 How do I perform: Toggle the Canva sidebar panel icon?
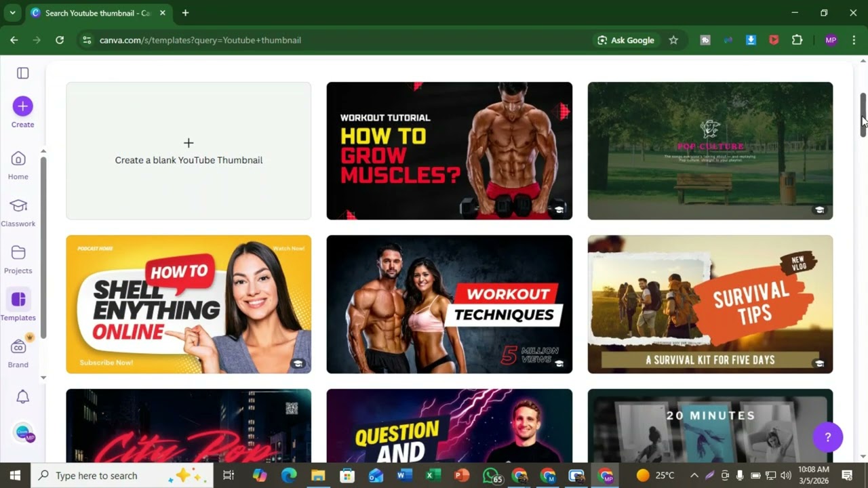coord(22,73)
